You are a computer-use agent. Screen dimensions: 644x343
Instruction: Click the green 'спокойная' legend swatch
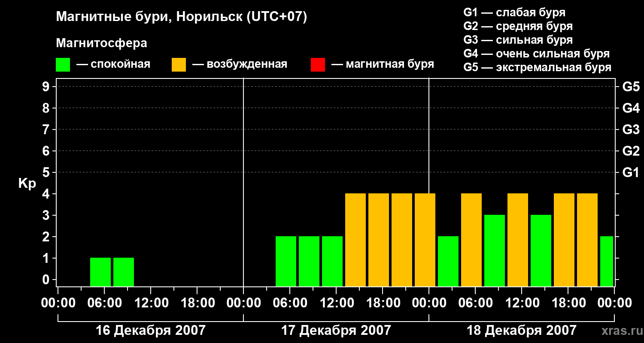(63, 64)
